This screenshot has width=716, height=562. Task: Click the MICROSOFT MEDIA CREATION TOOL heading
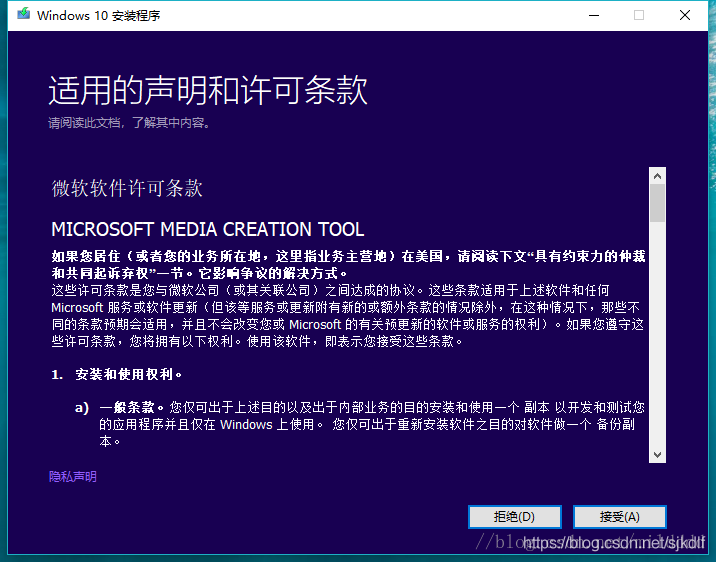click(208, 229)
